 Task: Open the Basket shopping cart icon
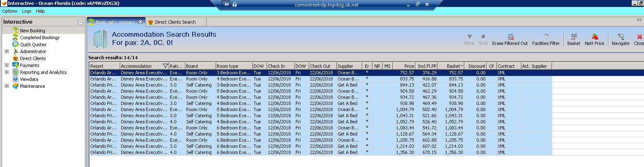[574, 36]
